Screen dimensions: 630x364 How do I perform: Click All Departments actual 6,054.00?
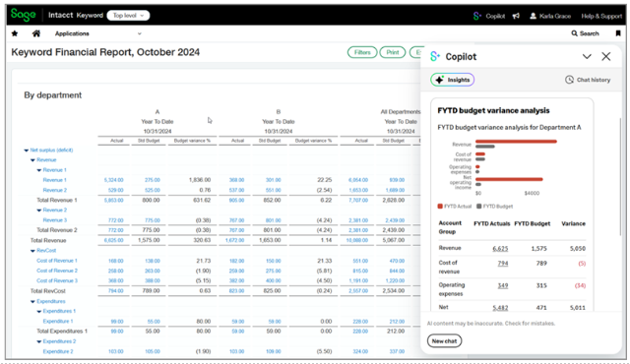pyautogui.click(x=358, y=180)
